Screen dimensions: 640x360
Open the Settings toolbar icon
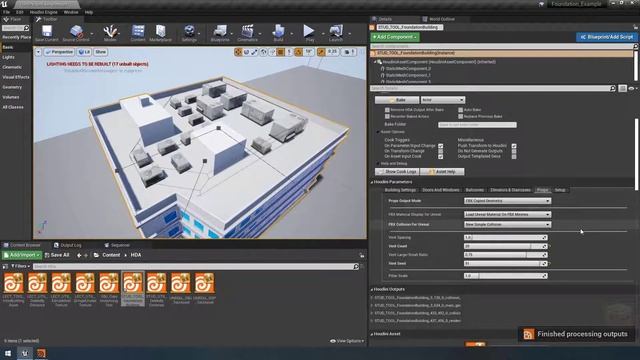(189, 31)
